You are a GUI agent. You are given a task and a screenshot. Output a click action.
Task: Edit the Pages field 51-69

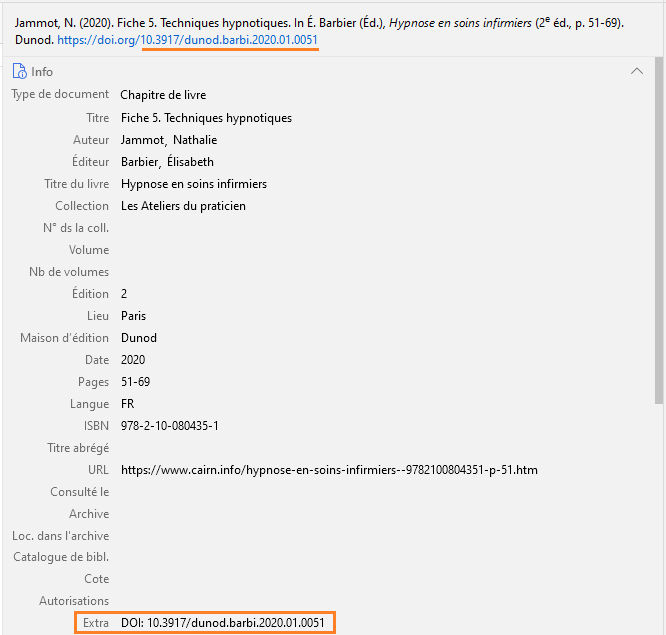coord(135,382)
